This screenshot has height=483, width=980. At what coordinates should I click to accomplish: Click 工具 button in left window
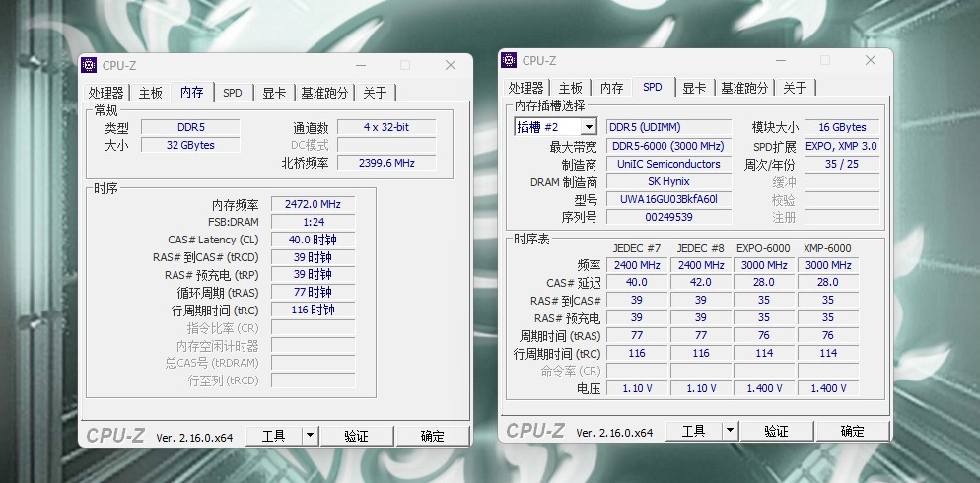tap(274, 436)
